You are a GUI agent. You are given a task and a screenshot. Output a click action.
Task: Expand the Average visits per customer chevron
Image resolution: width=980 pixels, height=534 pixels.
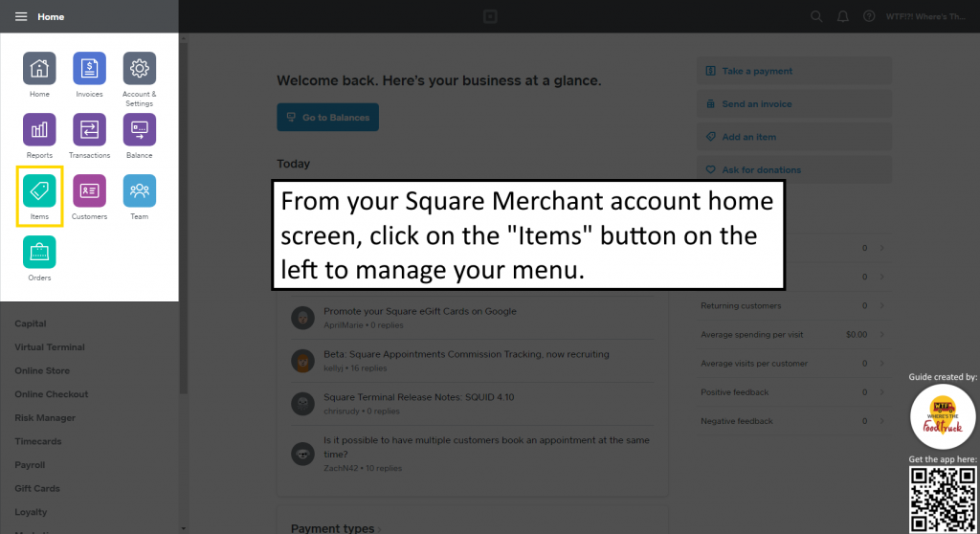click(x=881, y=364)
